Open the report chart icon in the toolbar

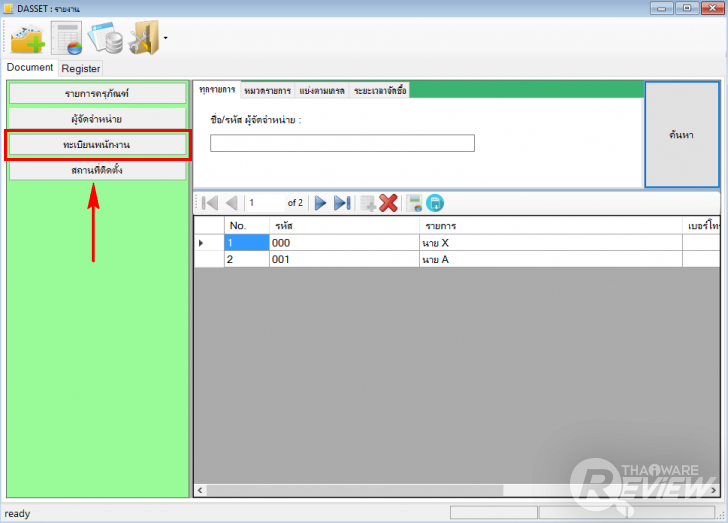pos(67,38)
